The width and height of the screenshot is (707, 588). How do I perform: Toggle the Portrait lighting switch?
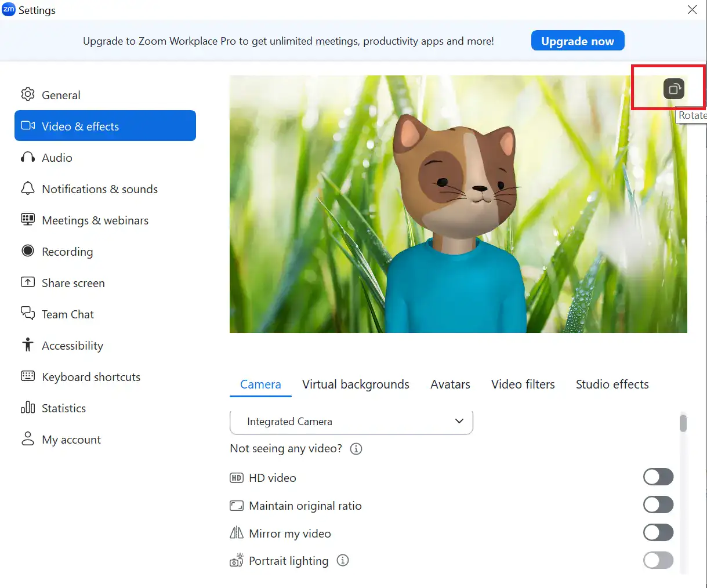pyautogui.click(x=658, y=560)
